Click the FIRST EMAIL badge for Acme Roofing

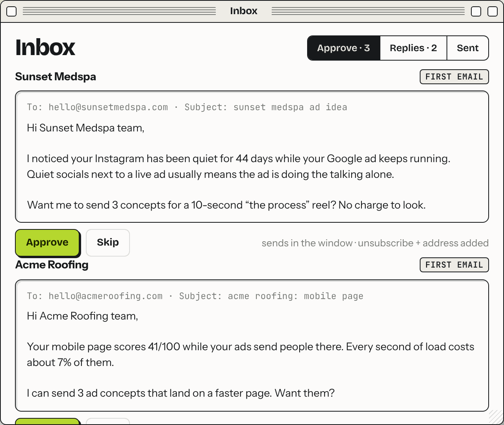coord(454,265)
